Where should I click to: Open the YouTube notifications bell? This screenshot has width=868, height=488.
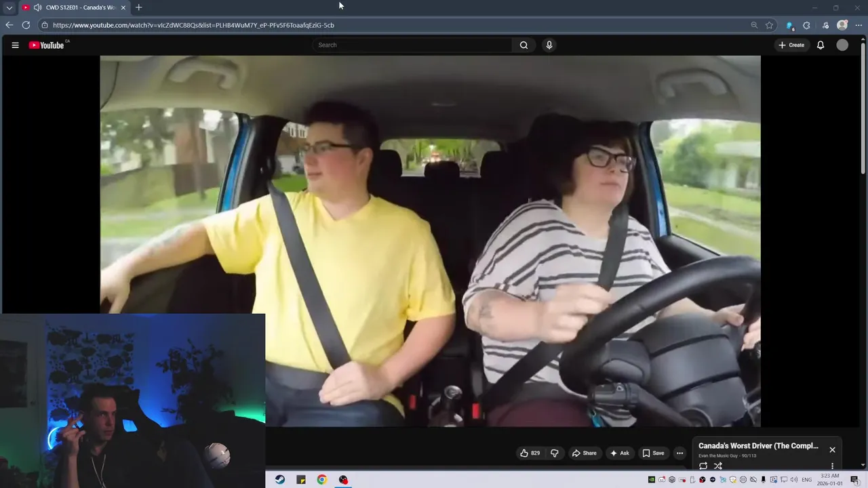(821, 45)
